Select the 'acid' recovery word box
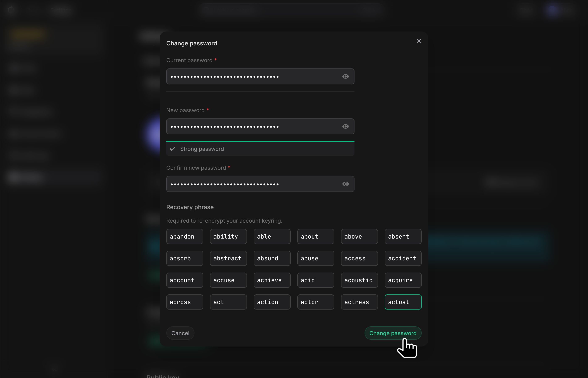This screenshot has width=588, height=378. point(316,280)
